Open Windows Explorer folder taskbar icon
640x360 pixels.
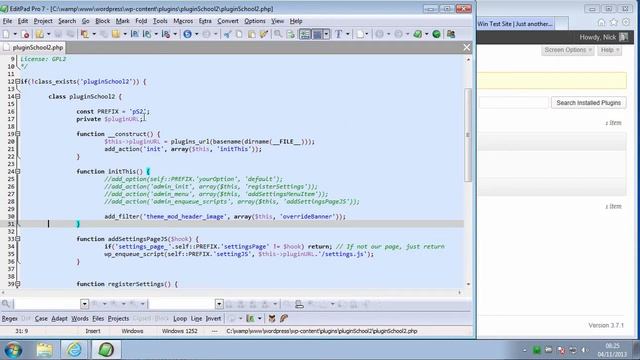pos(44,350)
